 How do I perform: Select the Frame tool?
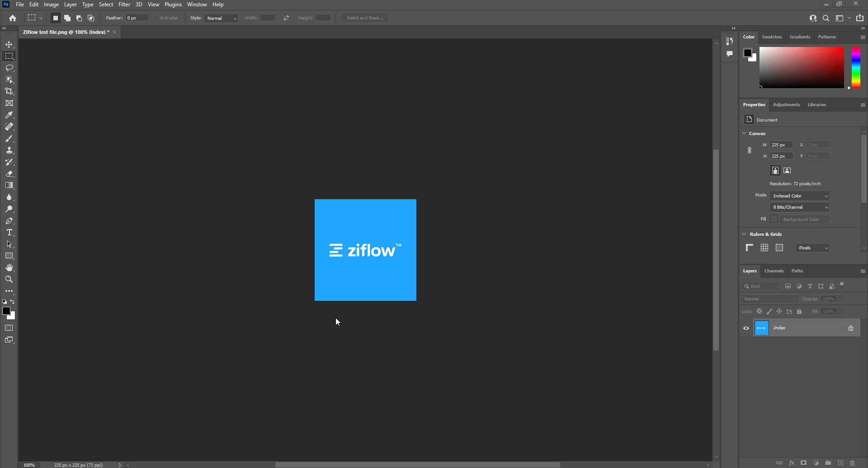[9, 103]
